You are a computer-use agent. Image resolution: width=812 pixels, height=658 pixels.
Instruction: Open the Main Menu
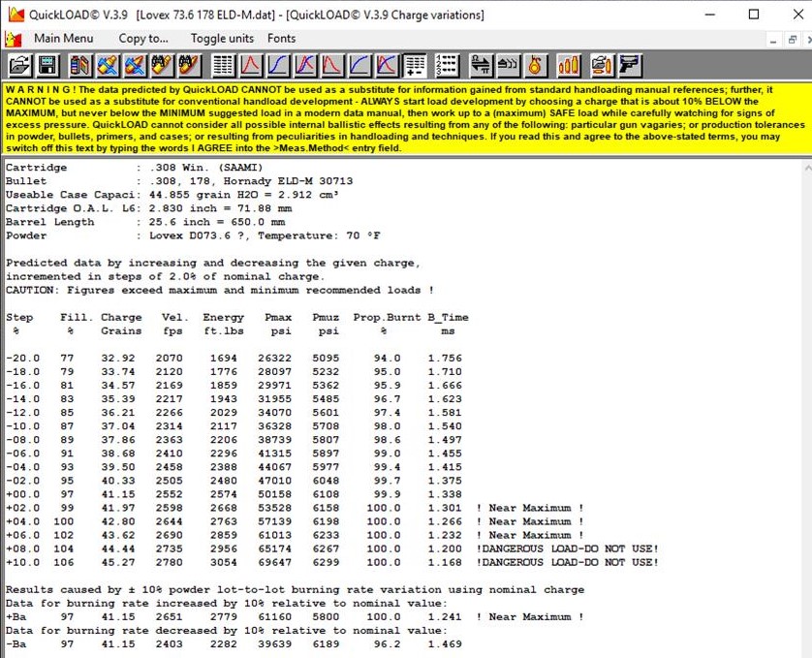coord(64,39)
